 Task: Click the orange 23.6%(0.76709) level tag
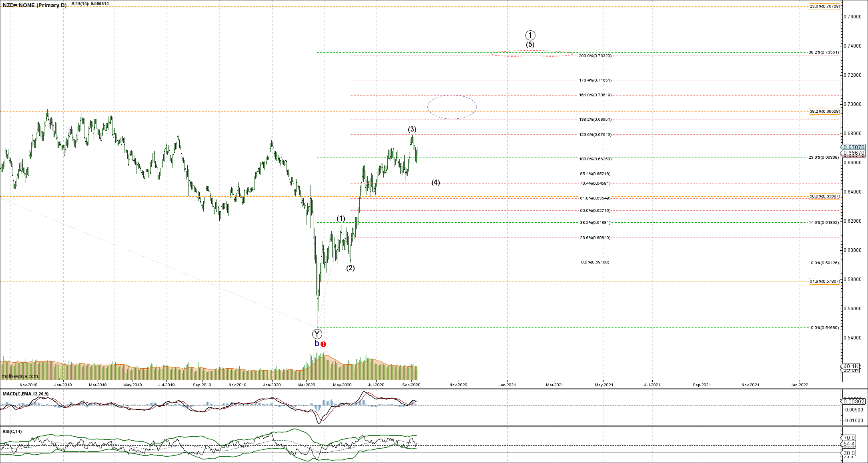[x=824, y=6]
